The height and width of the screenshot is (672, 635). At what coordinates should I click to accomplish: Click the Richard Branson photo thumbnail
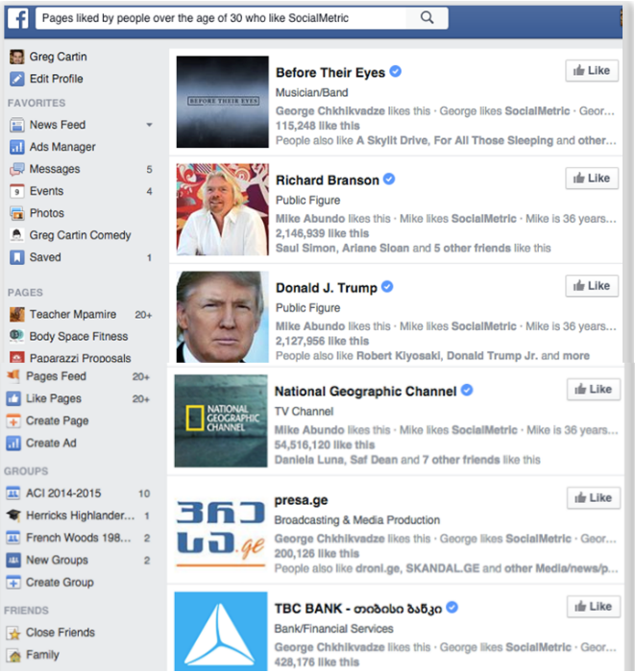click(x=223, y=209)
